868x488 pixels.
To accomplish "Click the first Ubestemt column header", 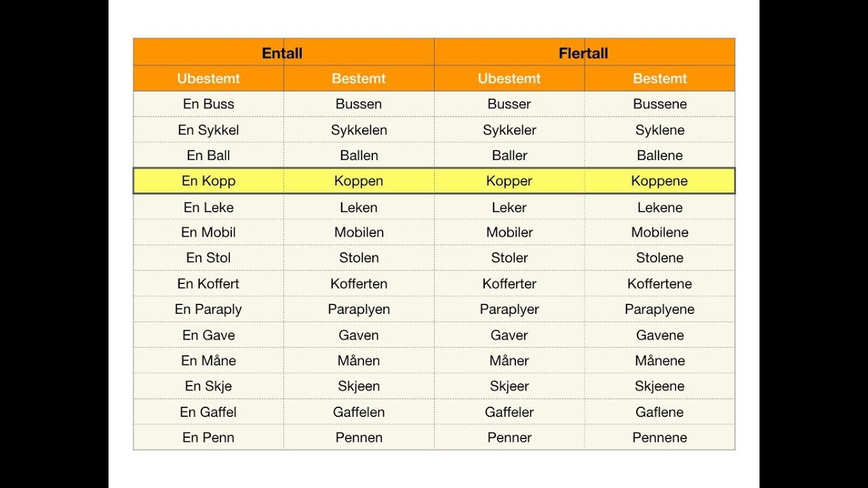I will [x=209, y=79].
